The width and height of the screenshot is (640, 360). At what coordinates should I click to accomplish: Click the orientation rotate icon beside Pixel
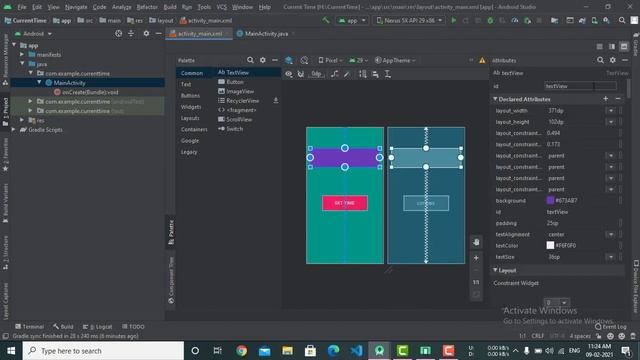click(304, 60)
